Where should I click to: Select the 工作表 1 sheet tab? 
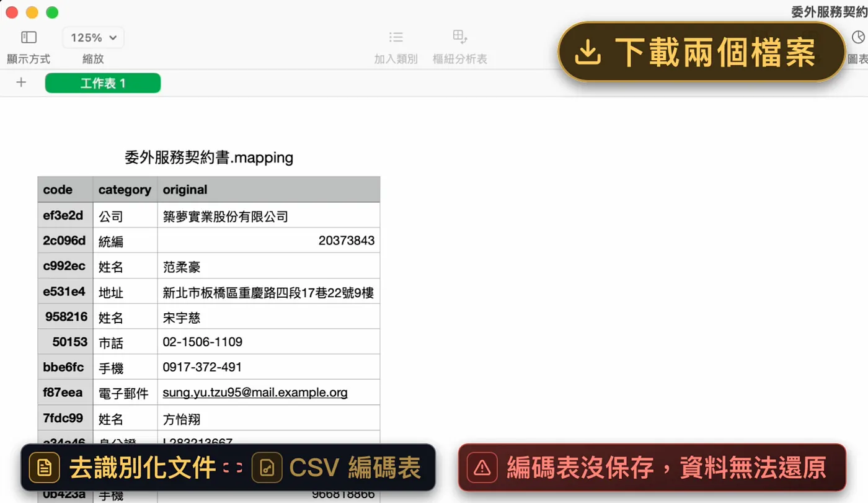click(103, 83)
